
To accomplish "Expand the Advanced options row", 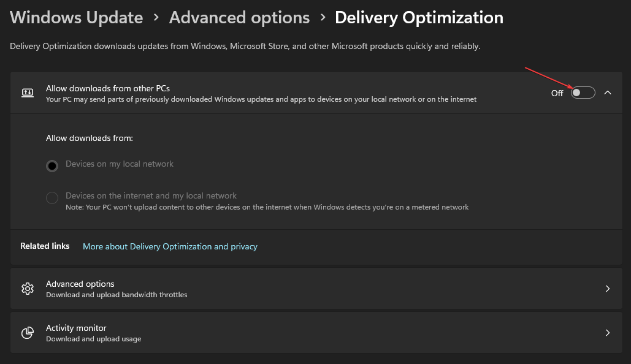I will point(316,288).
